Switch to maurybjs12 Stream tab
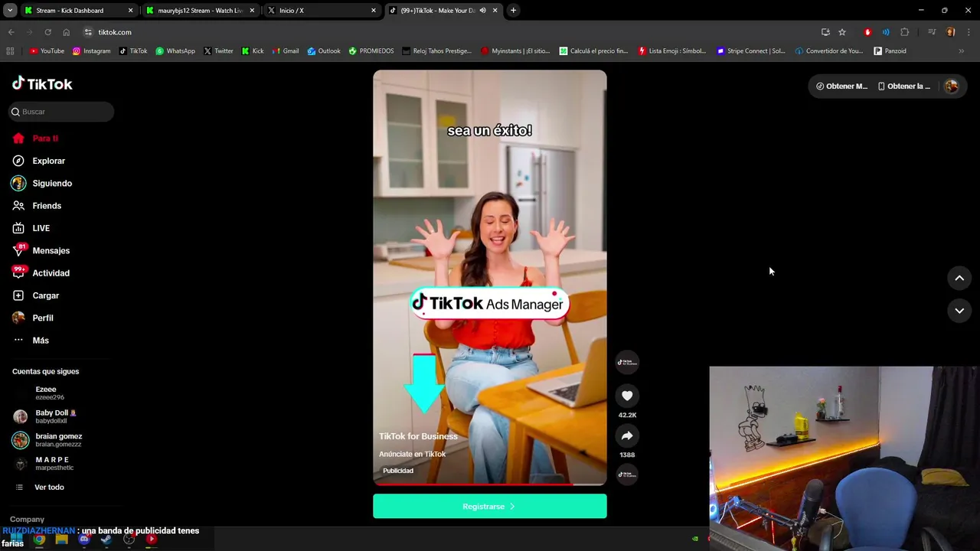 (x=200, y=11)
